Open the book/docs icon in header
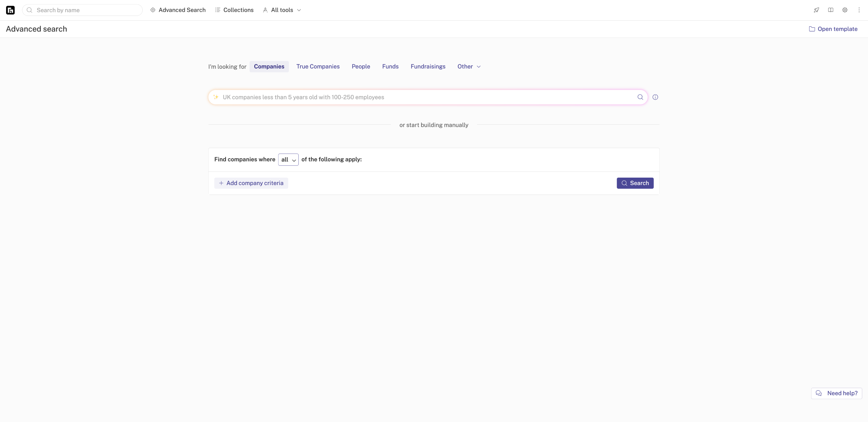This screenshot has width=868, height=422. click(x=831, y=10)
